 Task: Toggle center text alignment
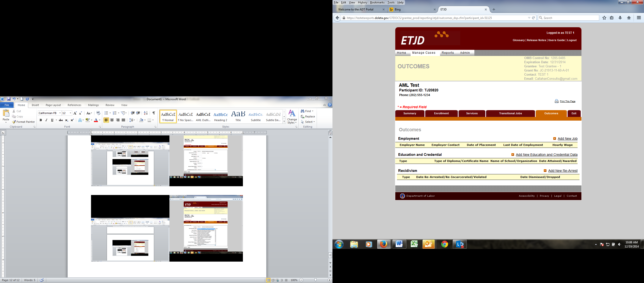[112, 120]
